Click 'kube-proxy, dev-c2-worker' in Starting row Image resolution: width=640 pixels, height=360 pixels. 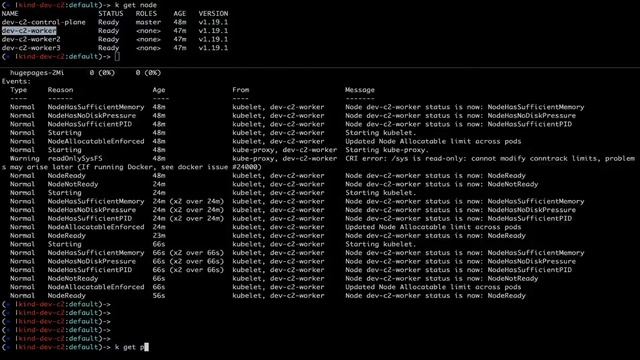284,150
